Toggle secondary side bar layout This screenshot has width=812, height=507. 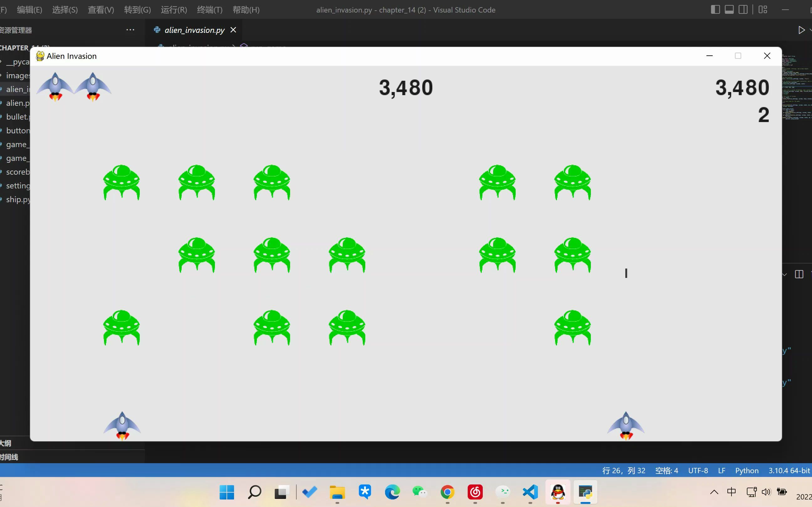coord(743,9)
